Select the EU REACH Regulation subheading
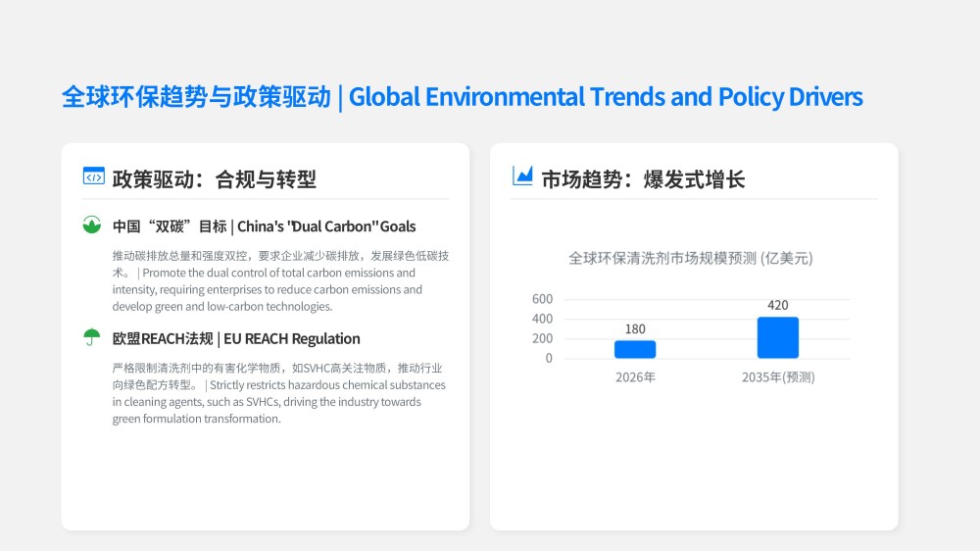Viewport: 980px width, 551px height. click(x=236, y=338)
